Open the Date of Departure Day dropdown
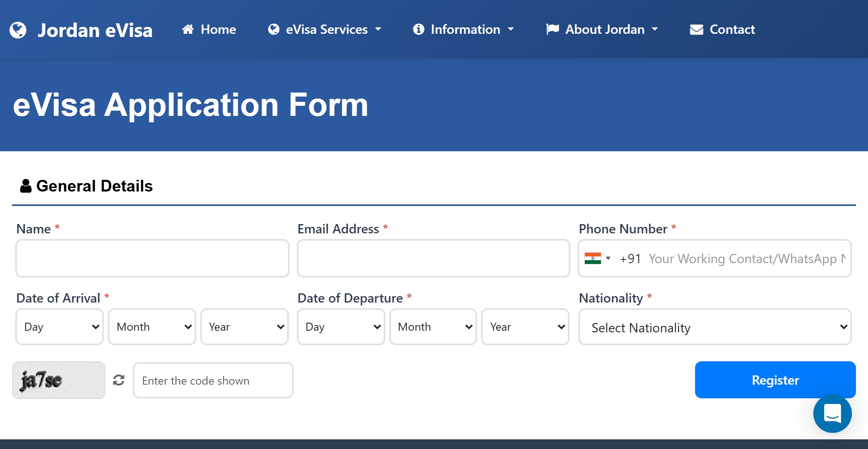This screenshot has height=449, width=868. click(x=341, y=327)
